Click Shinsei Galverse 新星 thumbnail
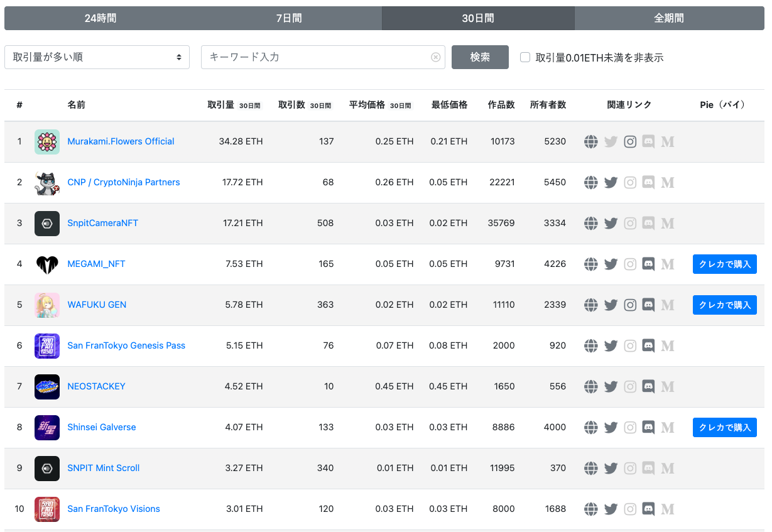This screenshot has height=532, width=772. 47,427
